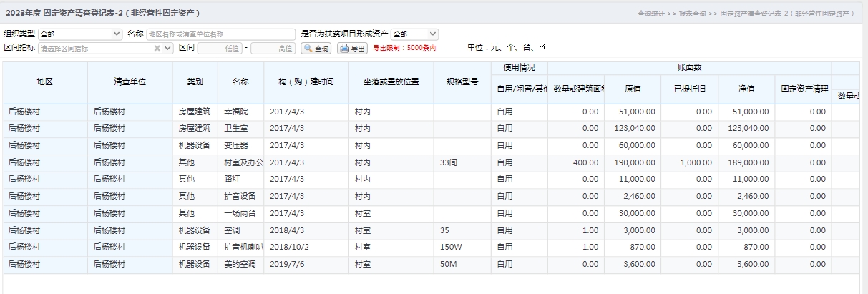Open the 组织类型 dropdown
The width and height of the screenshot is (868, 294).
click(80, 34)
